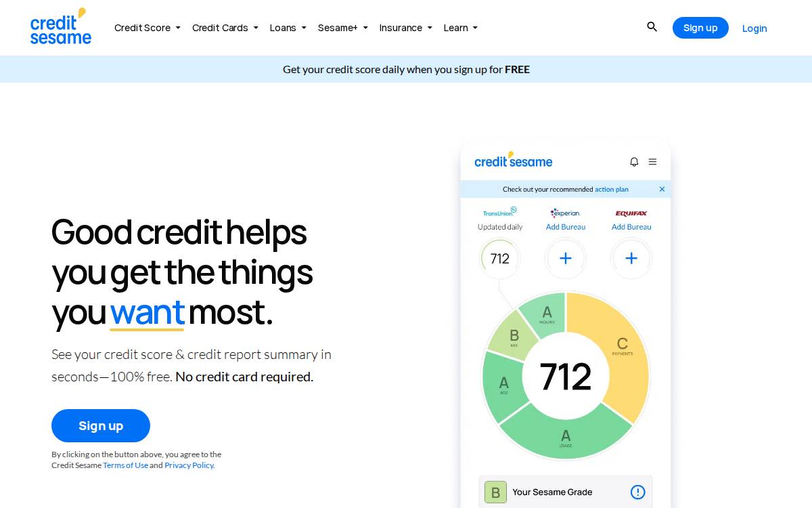Click No credit card required text
The image size is (812, 508).
coord(244,377)
